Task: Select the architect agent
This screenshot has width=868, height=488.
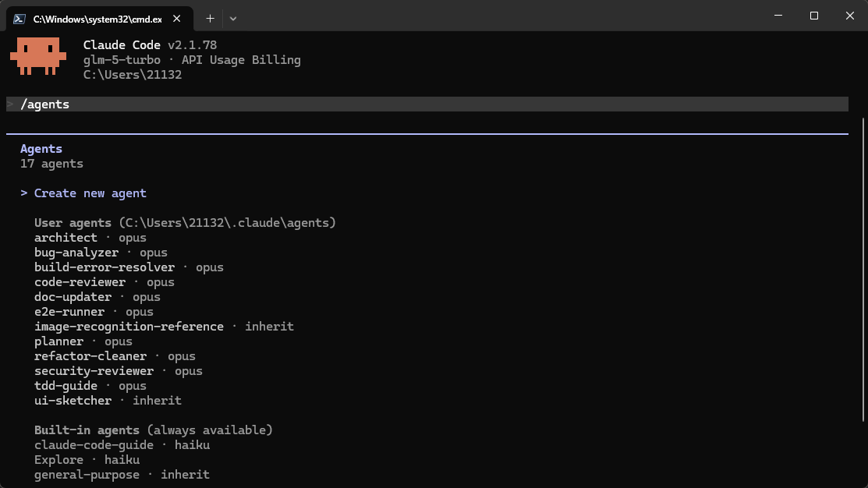Action: tap(90, 237)
